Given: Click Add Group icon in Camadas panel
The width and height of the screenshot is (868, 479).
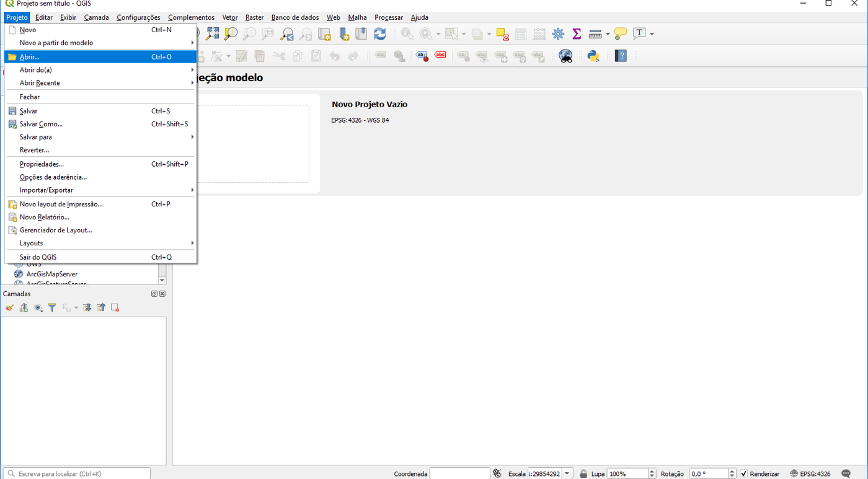Looking at the screenshot, I should [x=24, y=307].
